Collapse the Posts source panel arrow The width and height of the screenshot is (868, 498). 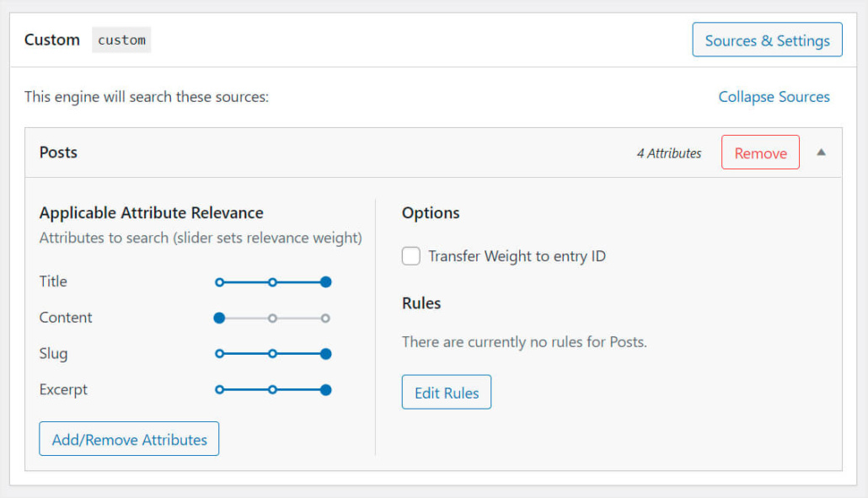coord(822,153)
